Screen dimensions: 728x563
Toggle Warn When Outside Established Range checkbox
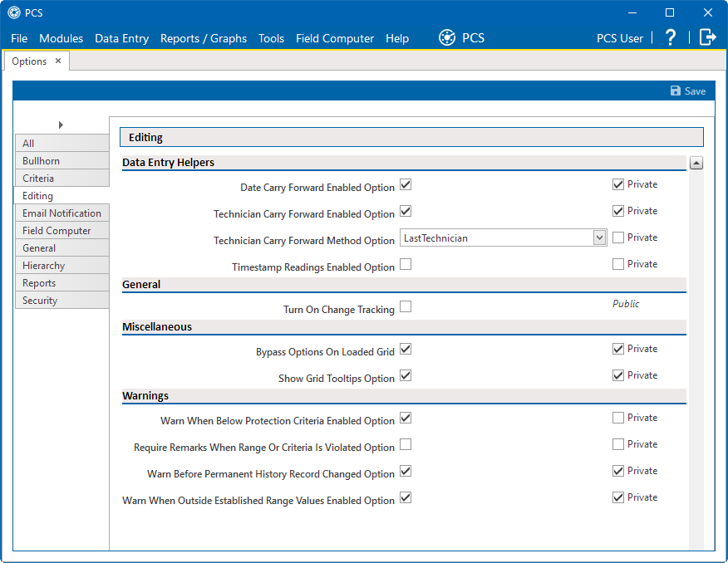coord(406,497)
